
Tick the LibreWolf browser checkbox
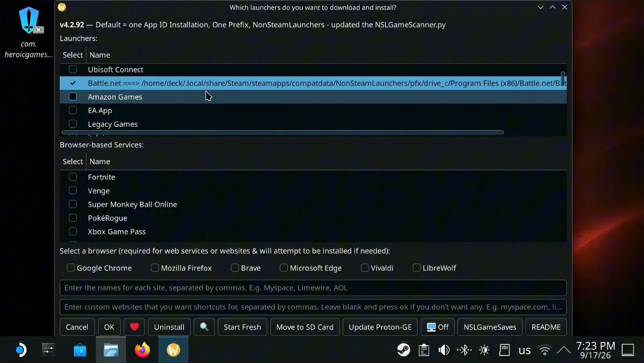pos(417,268)
